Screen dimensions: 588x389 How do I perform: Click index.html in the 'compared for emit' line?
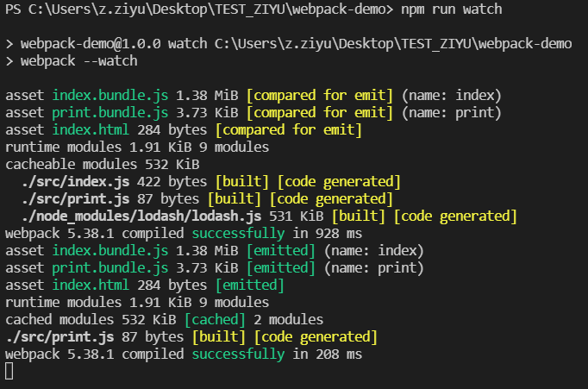pos(91,129)
